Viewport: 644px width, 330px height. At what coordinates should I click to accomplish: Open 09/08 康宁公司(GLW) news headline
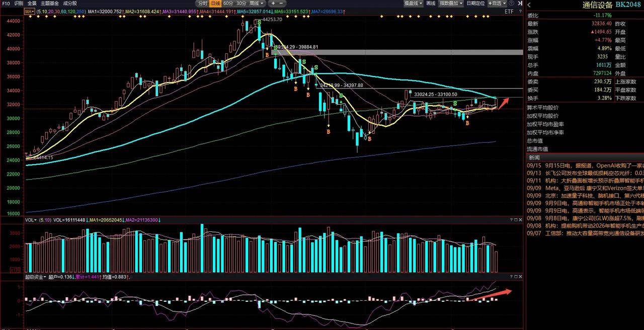[586, 218]
